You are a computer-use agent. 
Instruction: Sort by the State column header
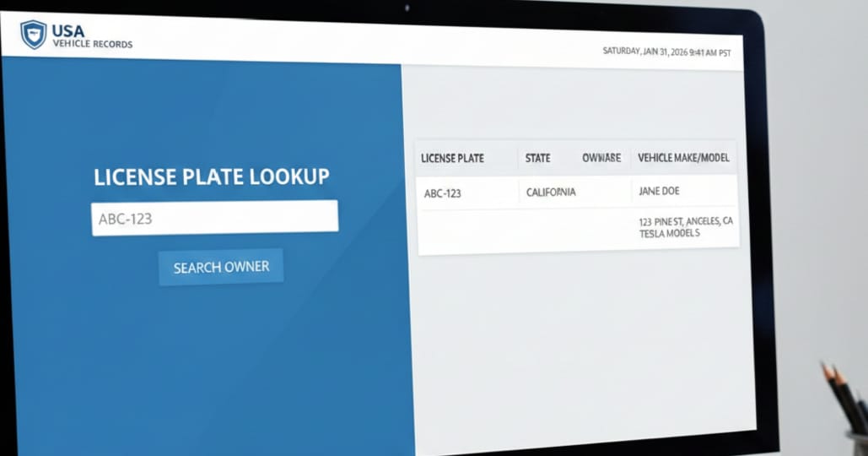point(537,158)
